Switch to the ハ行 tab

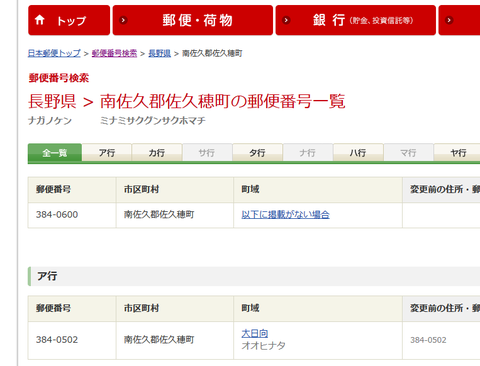pos(358,153)
